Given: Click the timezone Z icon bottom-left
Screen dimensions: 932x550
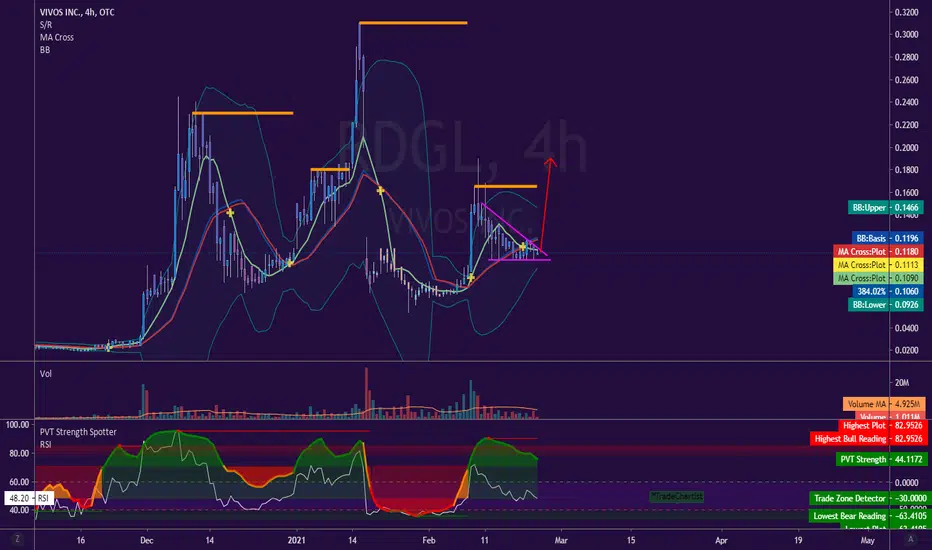Looking at the screenshot, I should point(17,539).
